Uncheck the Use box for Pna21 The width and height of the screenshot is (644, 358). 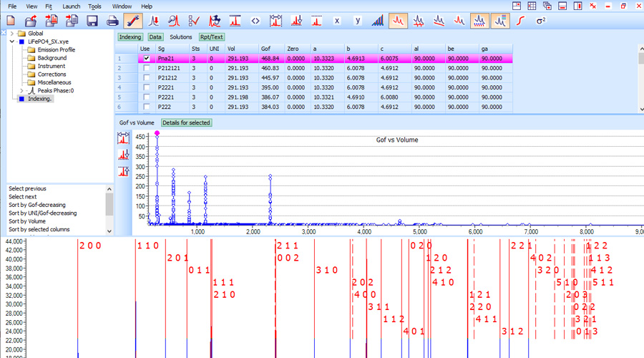[x=147, y=59]
